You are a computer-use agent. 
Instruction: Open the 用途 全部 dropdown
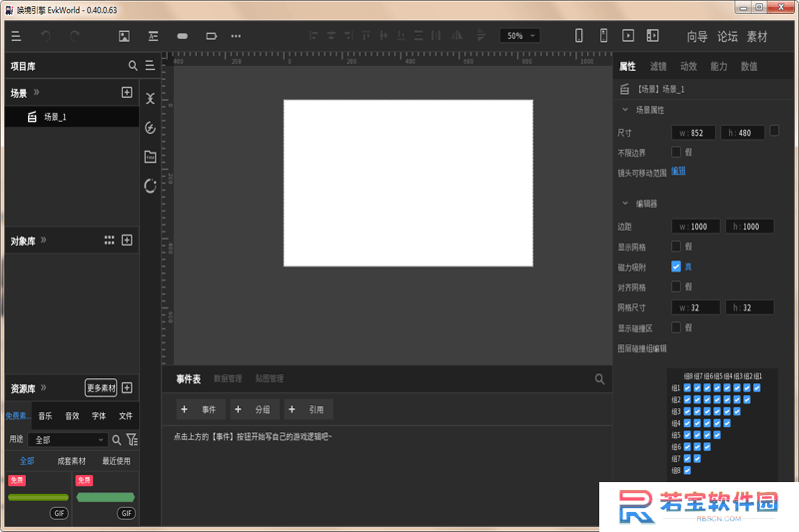pos(68,440)
